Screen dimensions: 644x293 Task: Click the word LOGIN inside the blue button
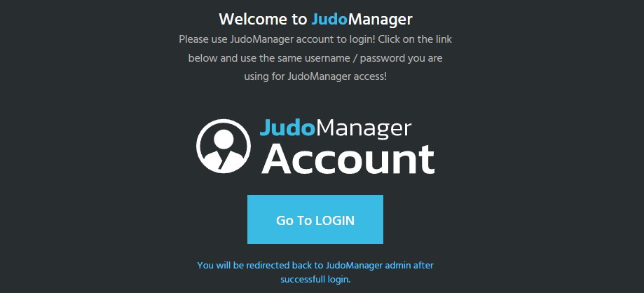click(x=334, y=220)
